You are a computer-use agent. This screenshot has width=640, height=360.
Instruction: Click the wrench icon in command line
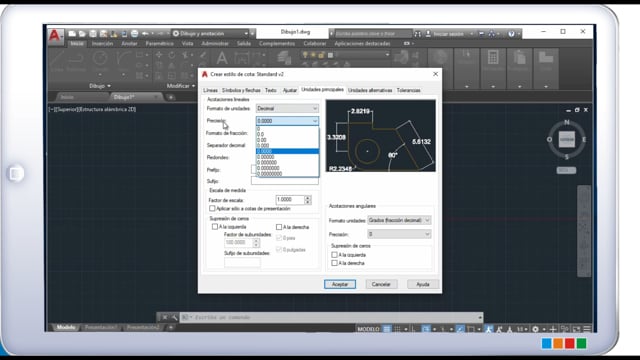tap(174, 317)
